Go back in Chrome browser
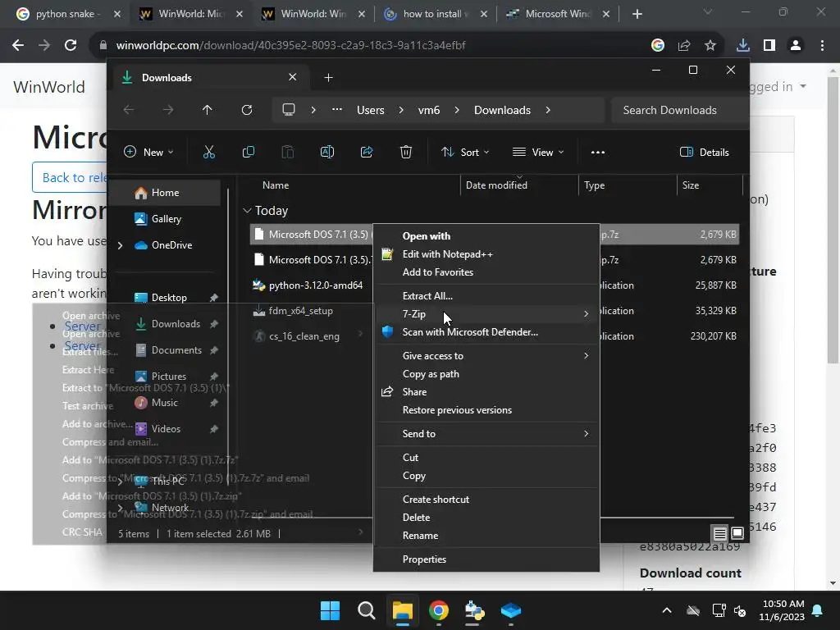 (18, 45)
